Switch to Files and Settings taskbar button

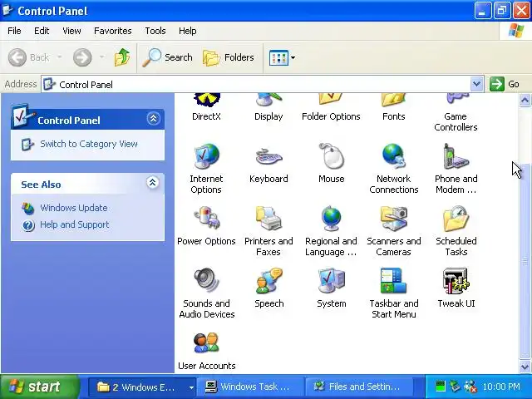[x=360, y=387]
